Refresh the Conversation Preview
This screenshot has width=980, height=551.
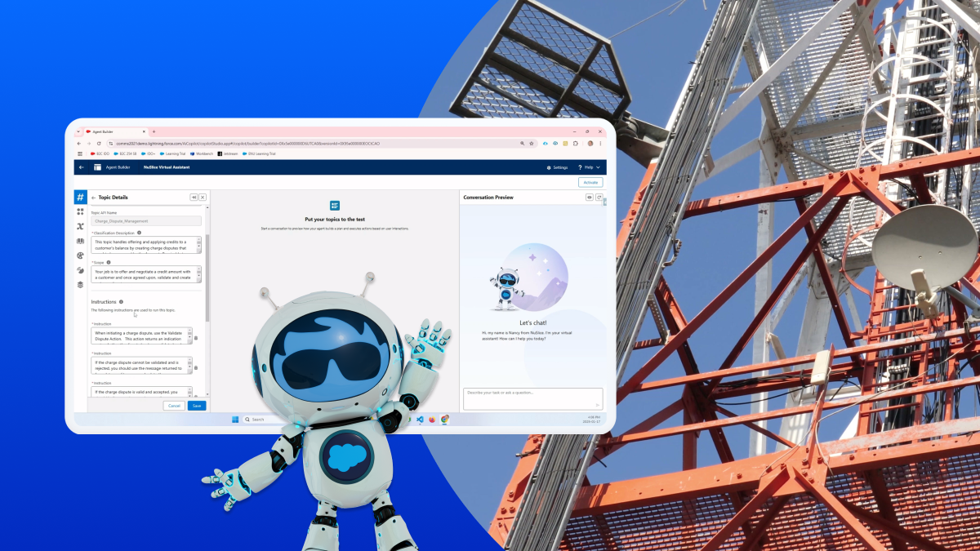[599, 197]
